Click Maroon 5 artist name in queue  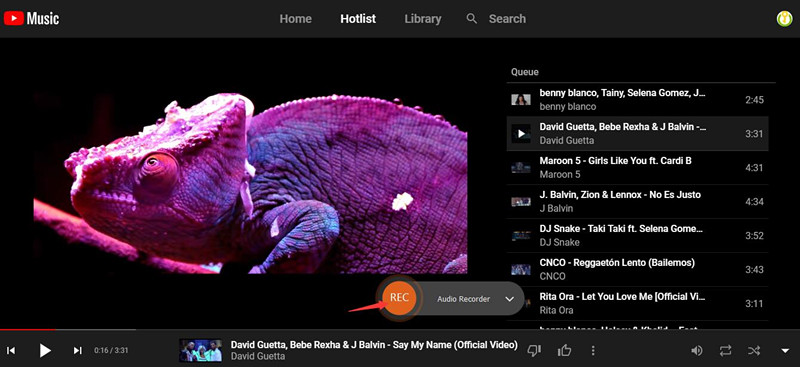pos(560,174)
